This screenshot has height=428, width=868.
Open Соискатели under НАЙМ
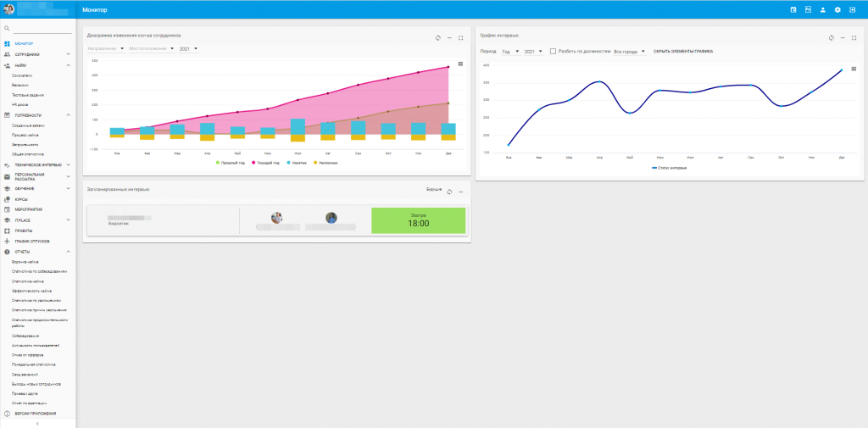click(21, 75)
